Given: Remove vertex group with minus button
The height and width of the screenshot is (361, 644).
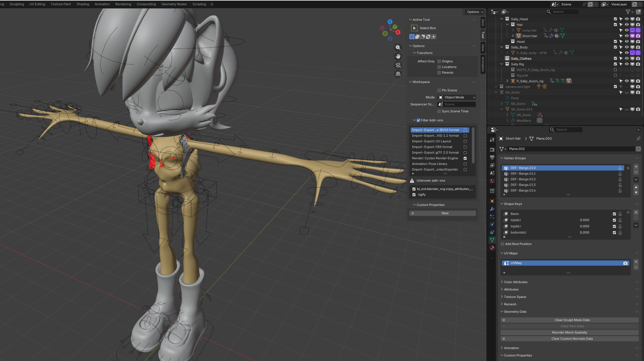Looking at the screenshot, I should click(636, 172).
